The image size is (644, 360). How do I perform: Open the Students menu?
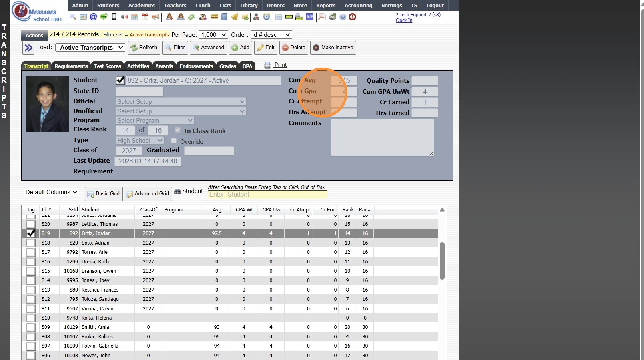(x=108, y=5)
